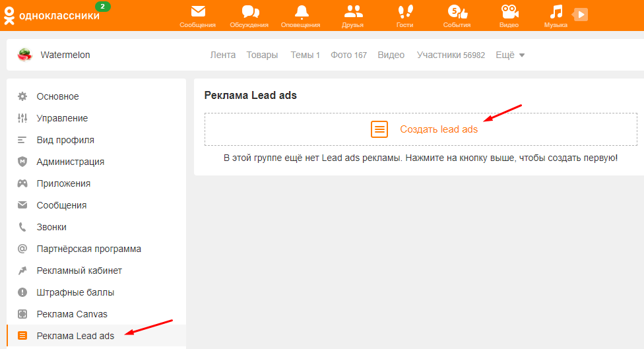Click the sliders icon beside Управление
Image resolution: width=644 pixels, height=349 pixels.
[x=22, y=118]
